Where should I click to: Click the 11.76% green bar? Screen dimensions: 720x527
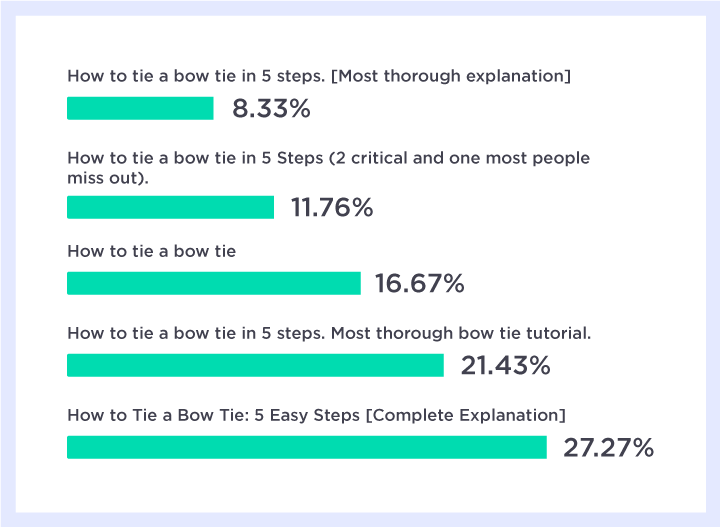170,207
